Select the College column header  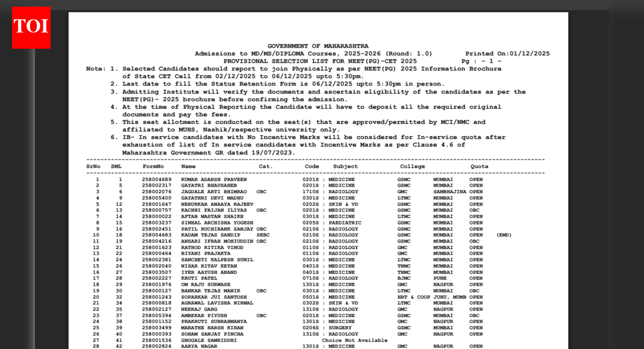412,167
